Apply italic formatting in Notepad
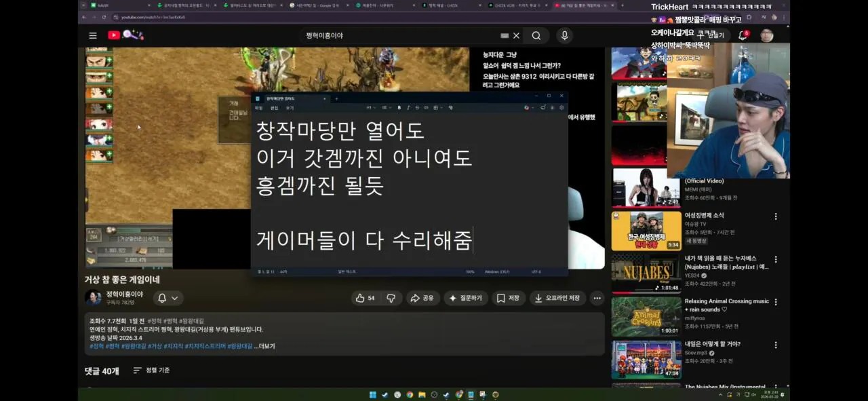 tap(408, 107)
